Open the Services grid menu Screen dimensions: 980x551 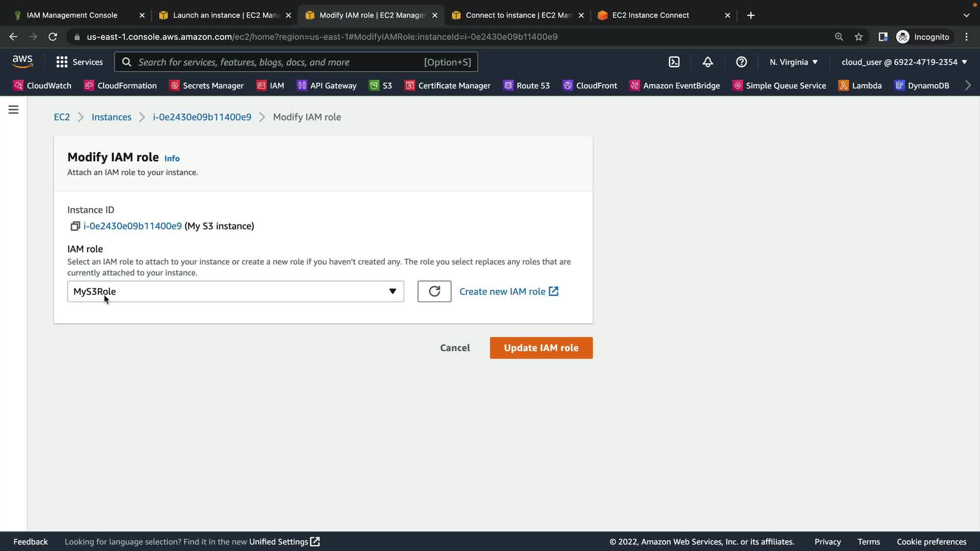point(79,62)
